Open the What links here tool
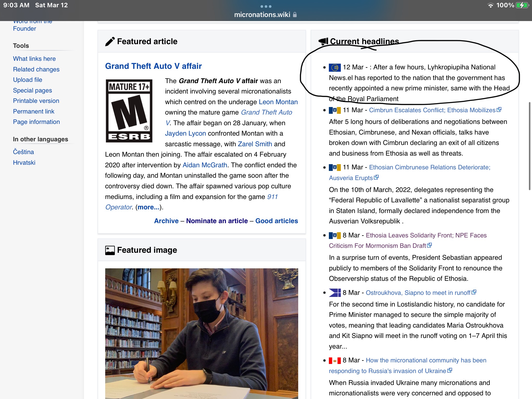This screenshot has width=532, height=399. (x=34, y=59)
